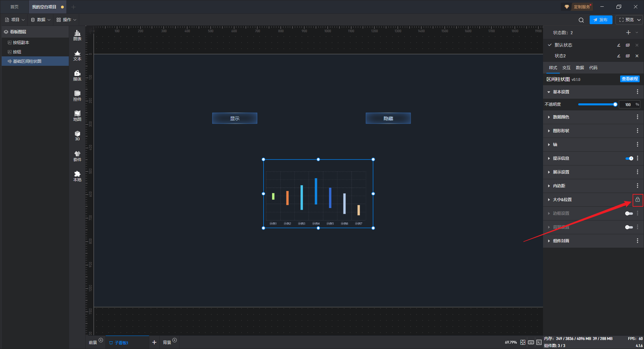Open the 项目 menu

click(x=15, y=20)
